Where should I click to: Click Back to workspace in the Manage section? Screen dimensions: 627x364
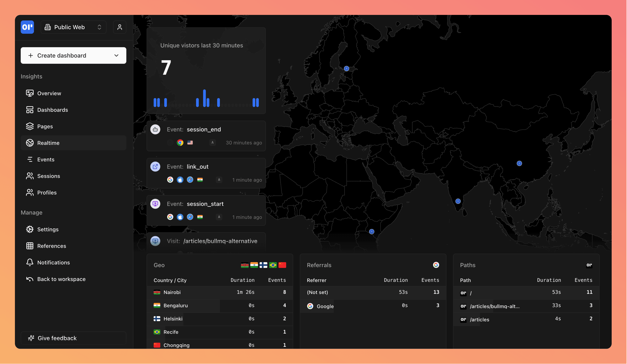(62, 279)
